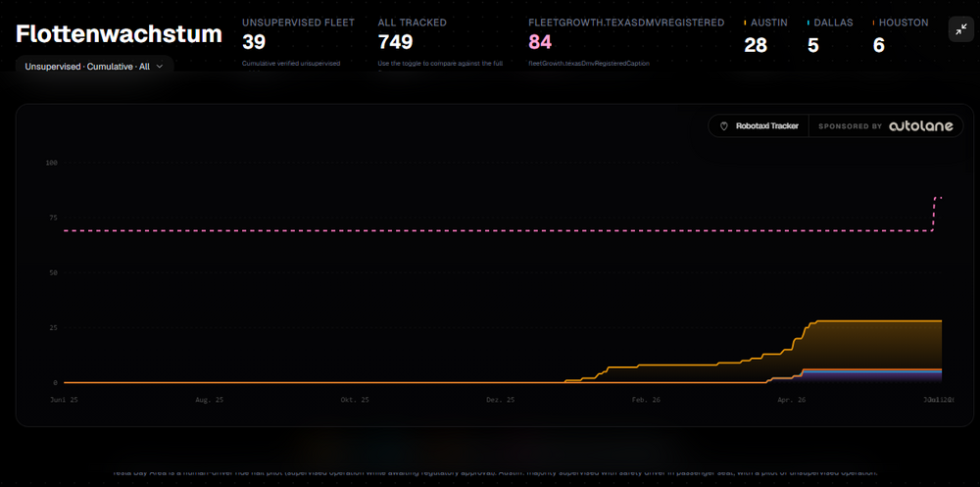
Task: Open the Unsupervised · Cumulative · All dropdown
Action: (x=94, y=67)
